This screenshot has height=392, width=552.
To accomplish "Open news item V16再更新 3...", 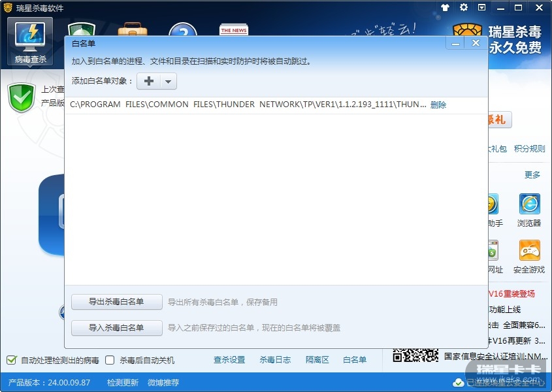I will 517,340.
